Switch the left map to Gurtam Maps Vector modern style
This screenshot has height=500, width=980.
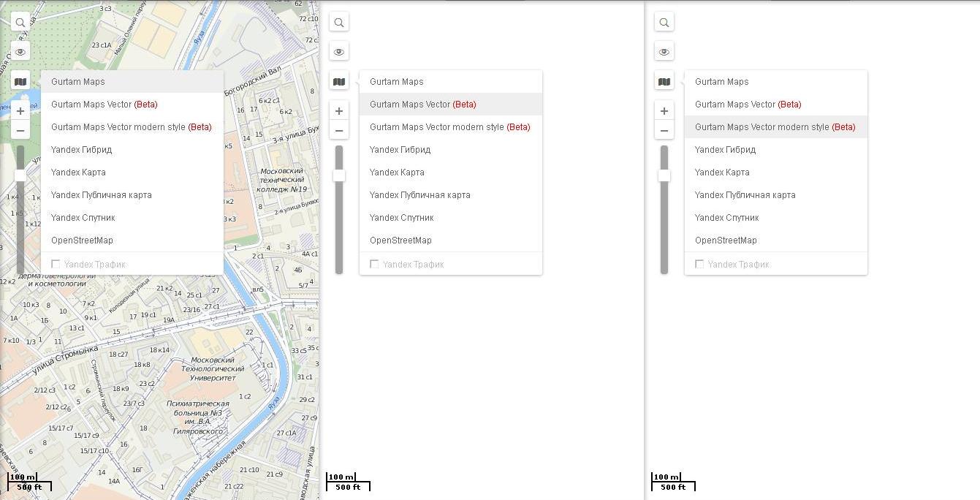click(x=131, y=127)
